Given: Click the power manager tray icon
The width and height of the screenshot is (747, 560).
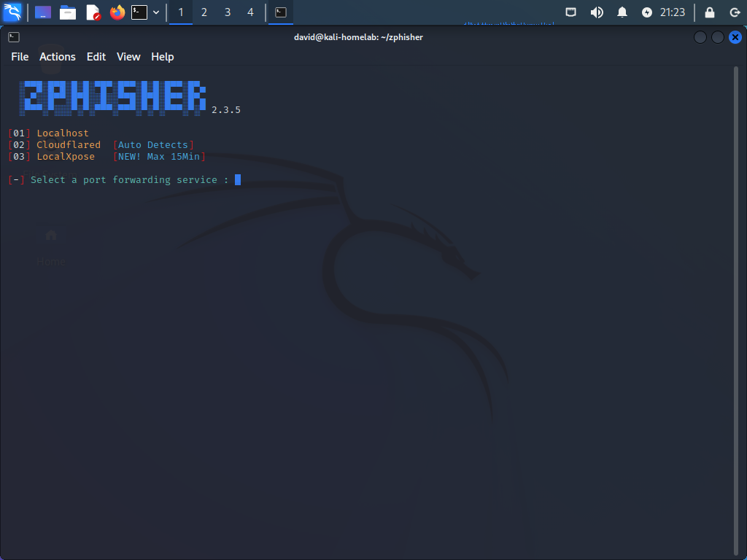Looking at the screenshot, I should pyautogui.click(x=646, y=12).
